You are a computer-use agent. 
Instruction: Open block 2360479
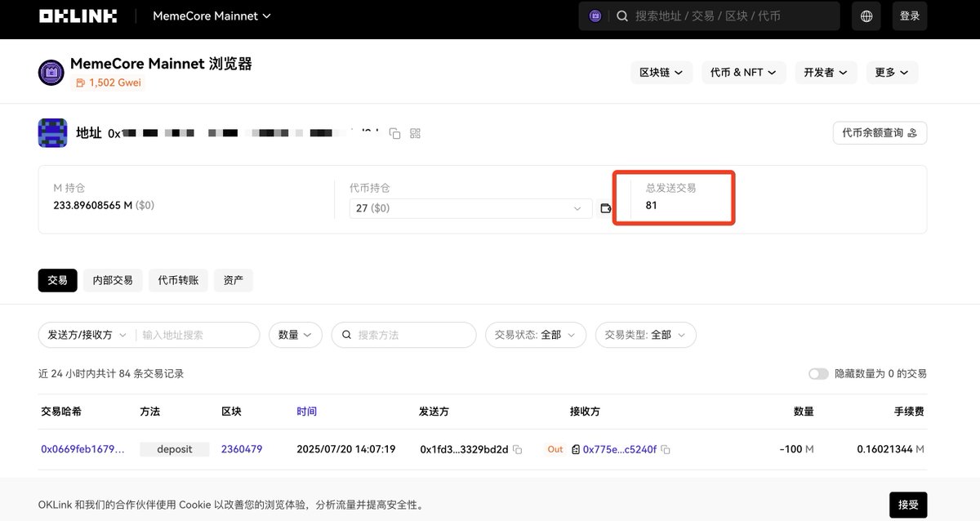click(242, 449)
